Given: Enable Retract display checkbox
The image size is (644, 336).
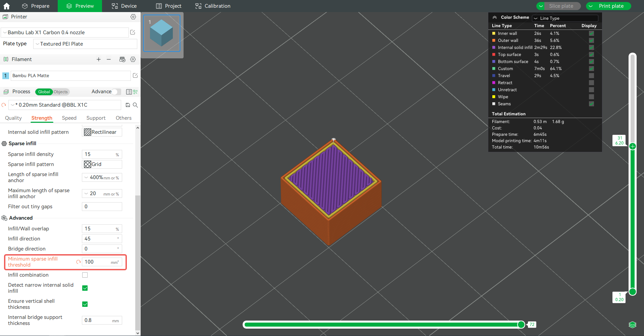Looking at the screenshot, I should pos(591,83).
